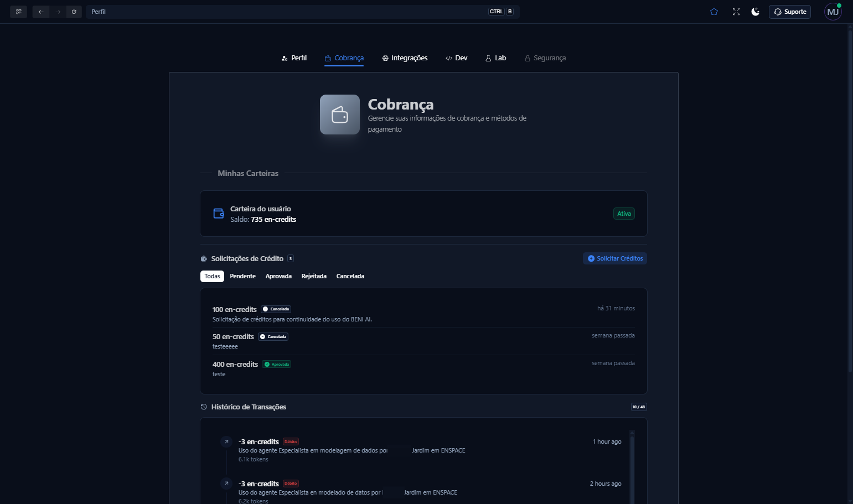Image resolution: width=853 pixels, height=504 pixels.
Task: Click Solicitar Créditos button
Action: (615, 258)
